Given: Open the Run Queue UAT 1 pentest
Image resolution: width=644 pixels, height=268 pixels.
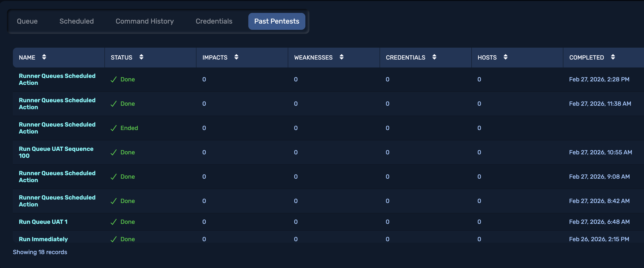Looking at the screenshot, I should 43,222.
